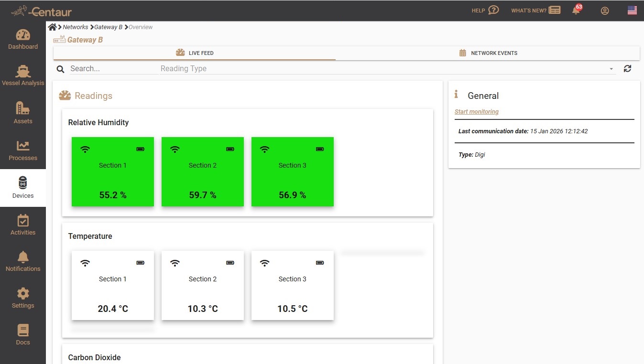Open the Help button in header
Image resolution: width=644 pixels, height=364 pixels.
(485, 11)
